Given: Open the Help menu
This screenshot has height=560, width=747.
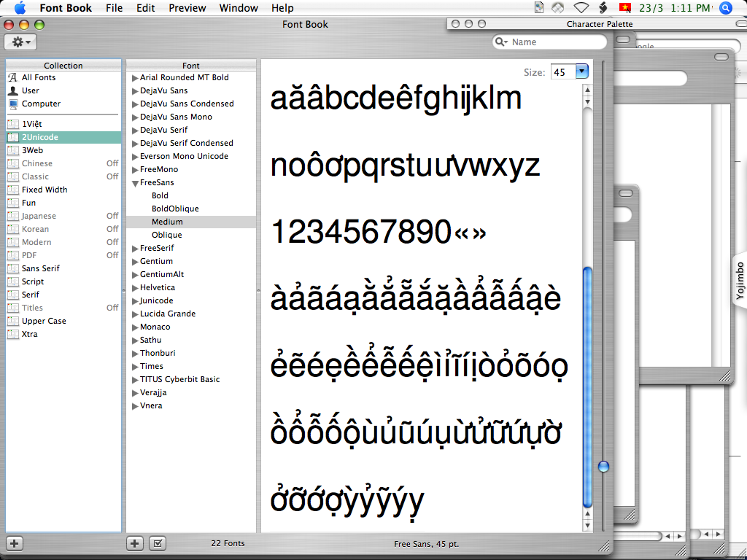Looking at the screenshot, I should coord(282,8).
